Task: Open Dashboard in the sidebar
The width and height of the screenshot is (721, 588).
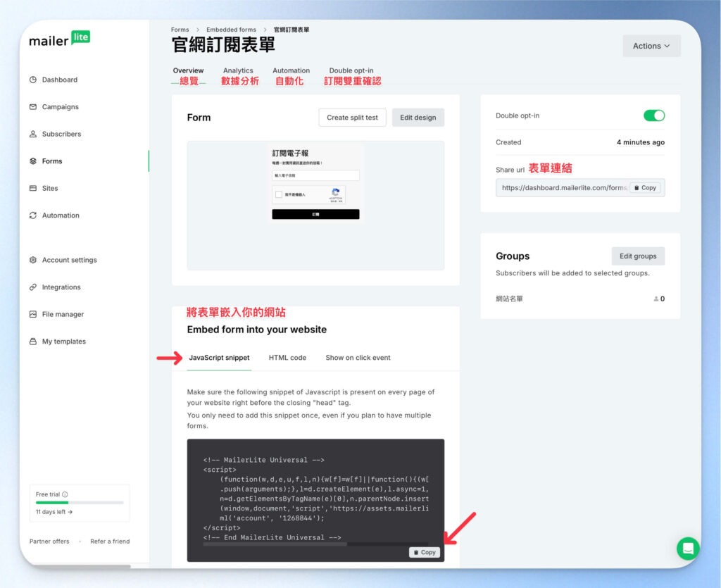Action: 60,80
